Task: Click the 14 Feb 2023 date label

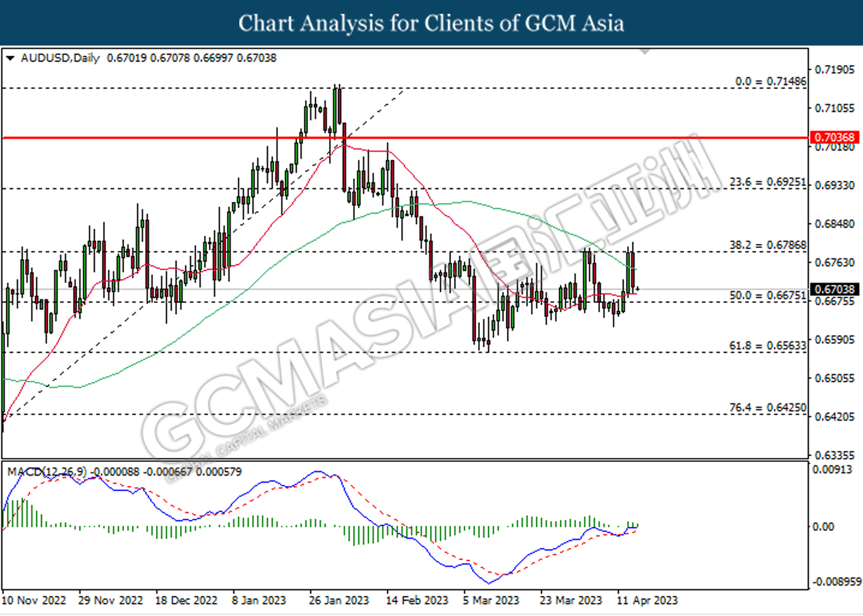Action: [417, 600]
